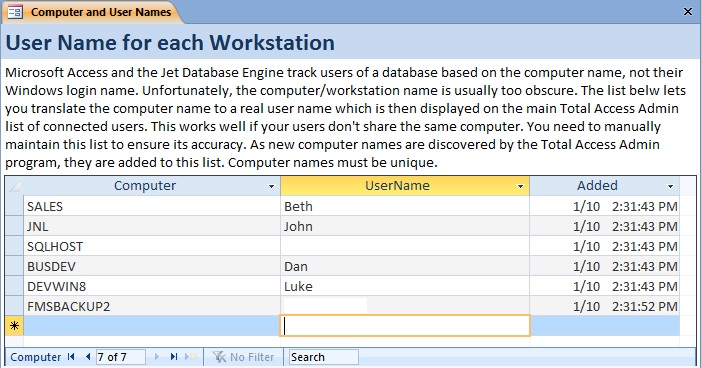Click the 2:31:52 PM Added cell for FMSBACKUP2

pos(604,306)
